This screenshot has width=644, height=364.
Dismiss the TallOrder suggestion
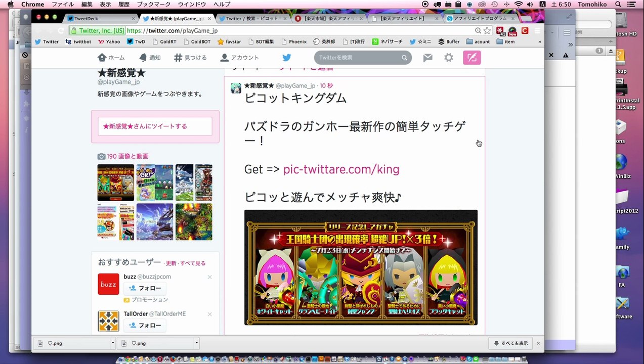click(x=209, y=314)
